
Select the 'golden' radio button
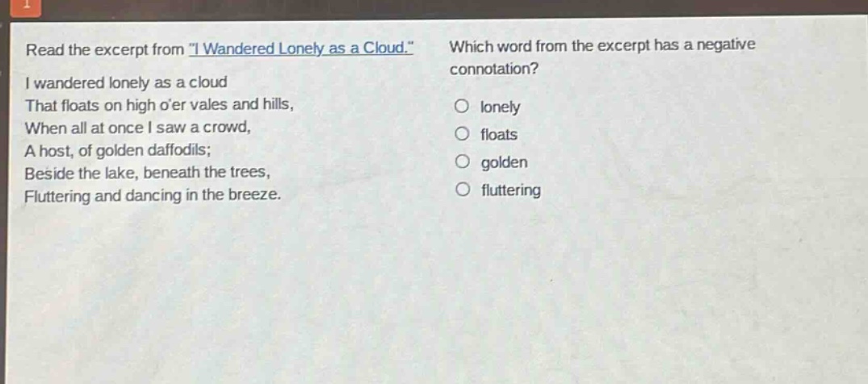[x=462, y=162]
